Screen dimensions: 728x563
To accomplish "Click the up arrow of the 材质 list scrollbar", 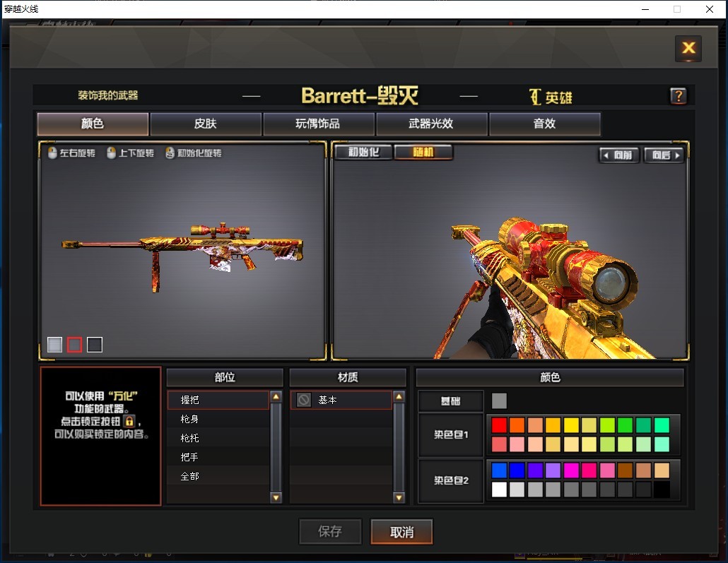I will (399, 397).
